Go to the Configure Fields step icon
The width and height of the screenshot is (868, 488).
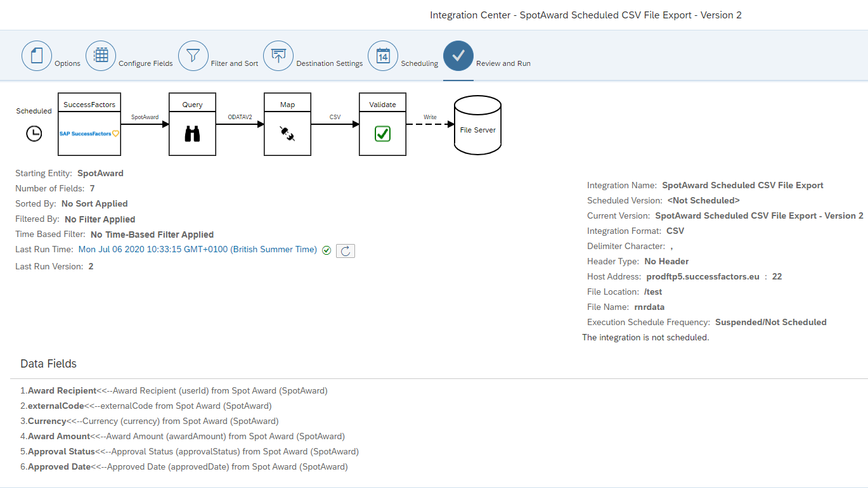pyautogui.click(x=101, y=56)
